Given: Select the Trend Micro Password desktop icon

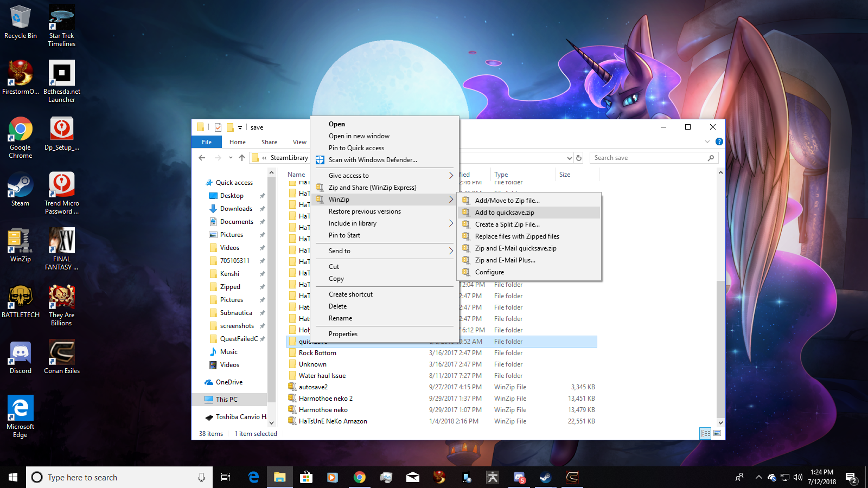Looking at the screenshot, I should 62,193.
